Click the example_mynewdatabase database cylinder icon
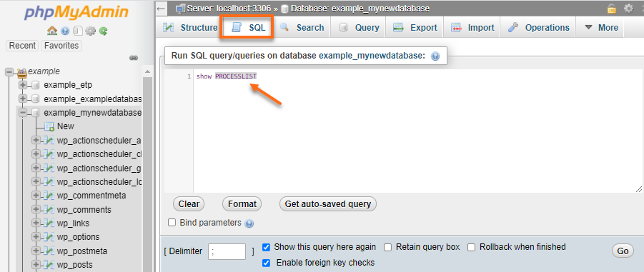Screen dimensions: 644x272 (x=35, y=113)
